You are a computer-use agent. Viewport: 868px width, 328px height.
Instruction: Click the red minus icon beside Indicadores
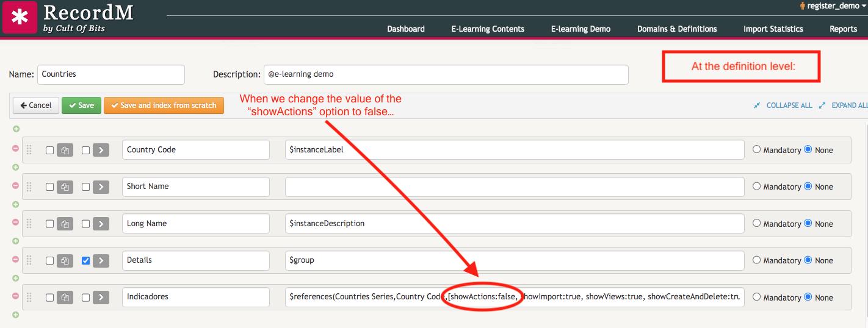pyautogui.click(x=16, y=296)
